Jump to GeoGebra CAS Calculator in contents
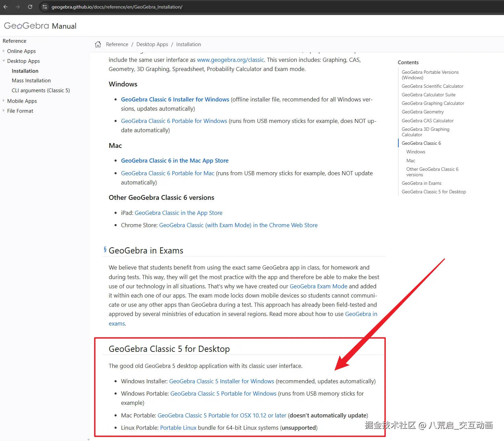The width and height of the screenshot is (504, 441). point(428,121)
